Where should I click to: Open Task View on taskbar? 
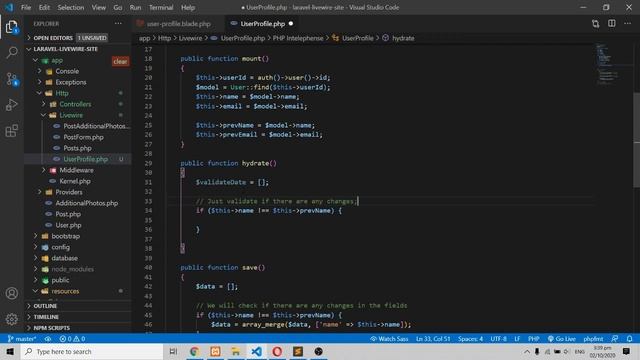[173, 351]
